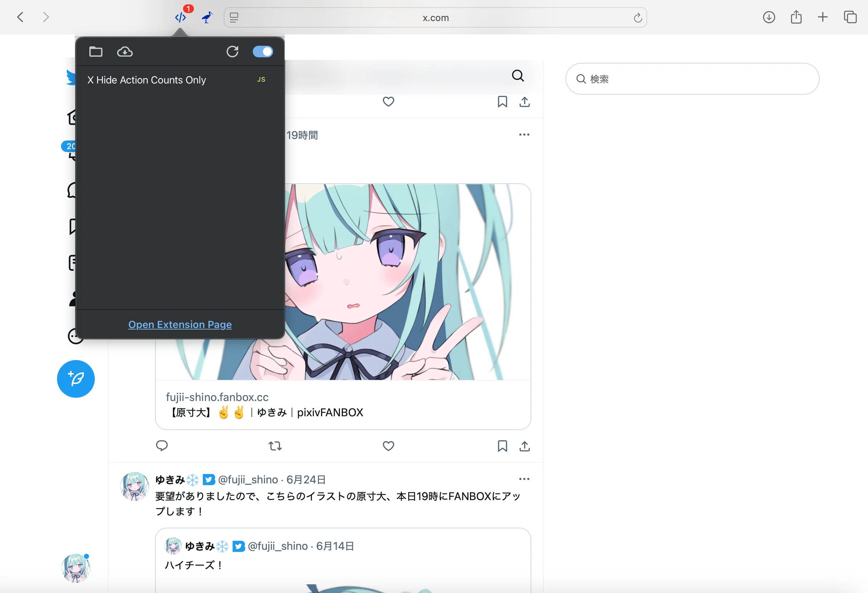The width and height of the screenshot is (868, 593).
Task: Share the fanbox post
Action: pyautogui.click(x=525, y=446)
